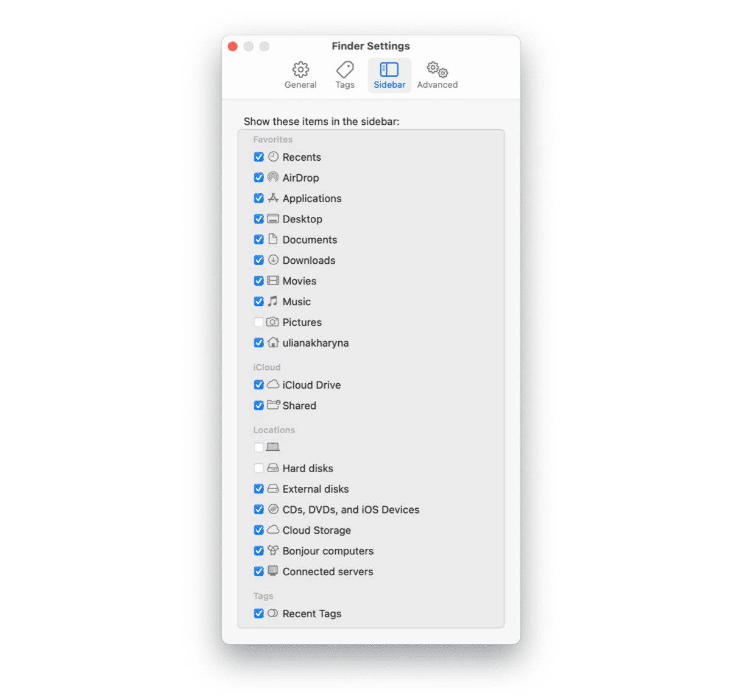
Task: Disable Applications in the sidebar
Action: coord(259,199)
